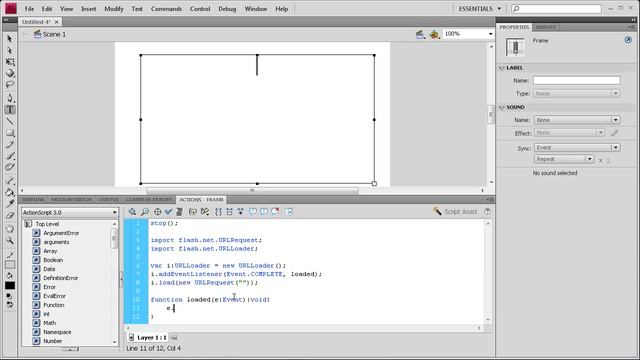The width and height of the screenshot is (640, 360).
Task: Close the Untitled-4 document tab
Action: (56, 22)
